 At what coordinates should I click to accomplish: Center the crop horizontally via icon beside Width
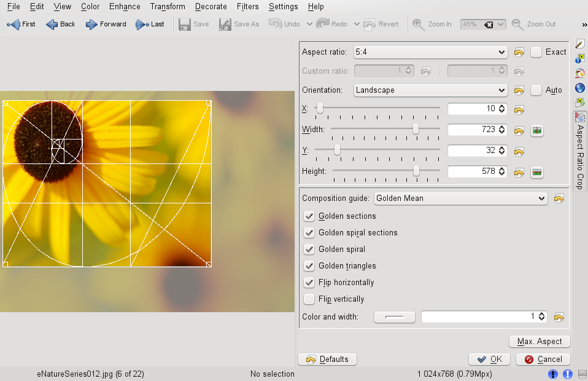[537, 130]
